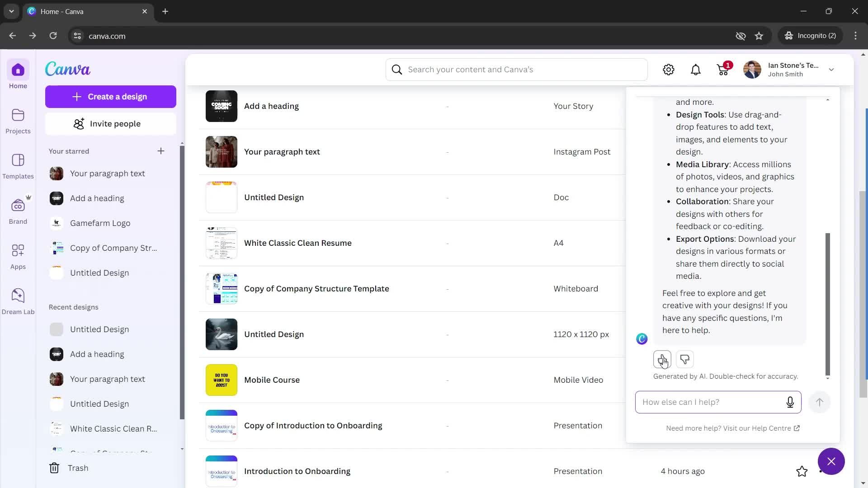
Task: Open the tab search dropdown in Chrome
Action: tap(11, 11)
